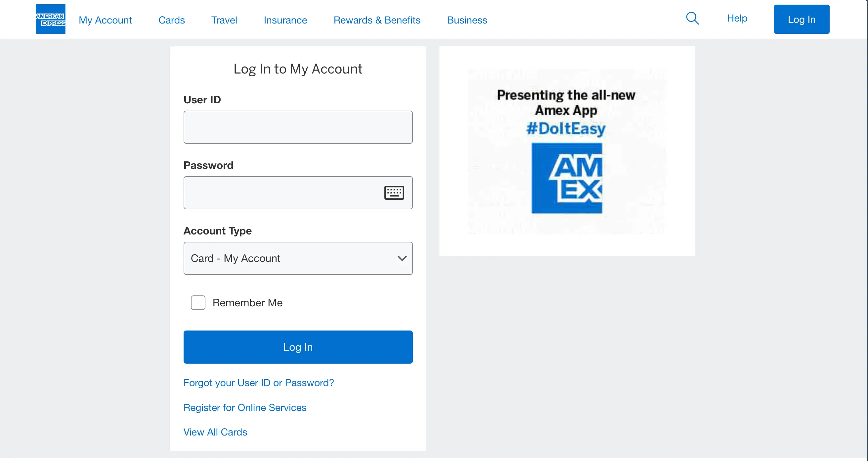Open Register for Online Services link
Image resolution: width=868 pixels, height=461 pixels.
245,407
